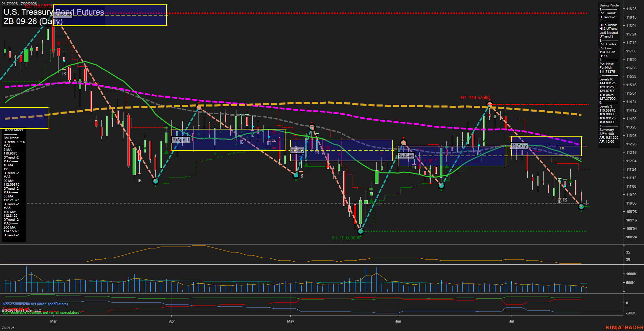This screenshot has width=644, height=331.
Task: Click 'DTrend -104%' benchmark value
Action: click(15, 142)
